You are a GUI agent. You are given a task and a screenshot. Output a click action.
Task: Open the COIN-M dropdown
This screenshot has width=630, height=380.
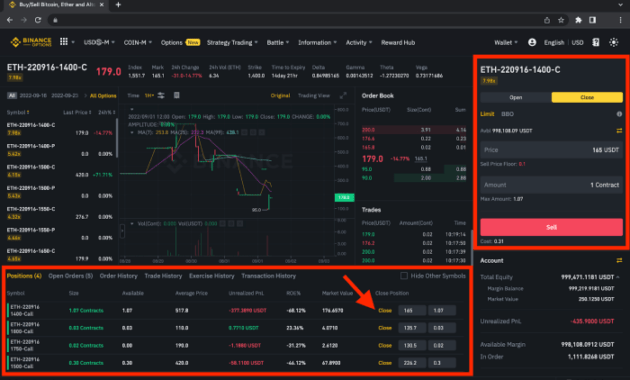(137, 42)
